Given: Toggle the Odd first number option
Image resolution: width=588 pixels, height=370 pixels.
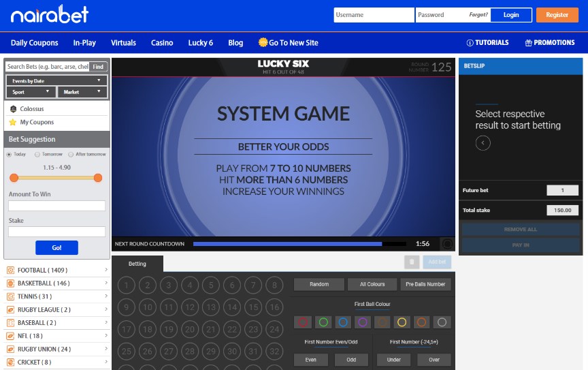Looking at the screenshot, I should click(351, 360).
